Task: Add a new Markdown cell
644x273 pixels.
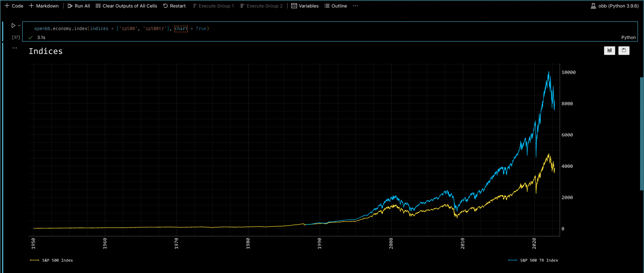Action: pos(44,6)
